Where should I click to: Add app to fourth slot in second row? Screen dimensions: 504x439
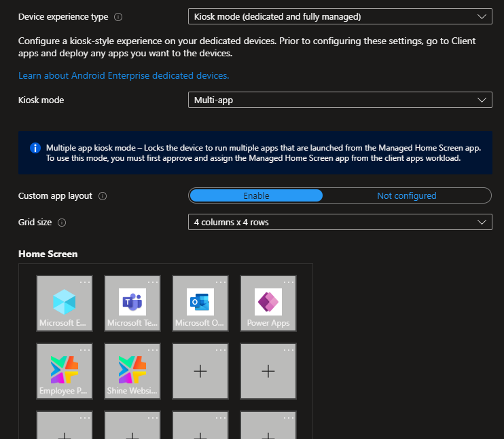268,371
